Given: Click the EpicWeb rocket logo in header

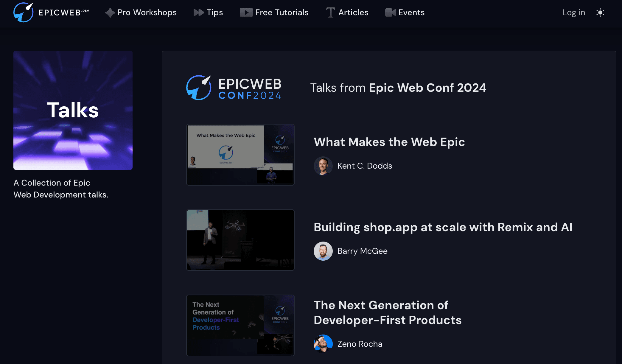Looking at the screenshot, I should (x=23, y=13).
